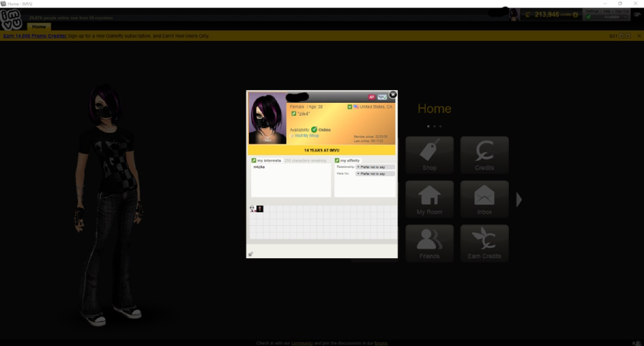Click the small icon at card bottom-left
The image size is (644, 346).
click(x=250, y=254)
